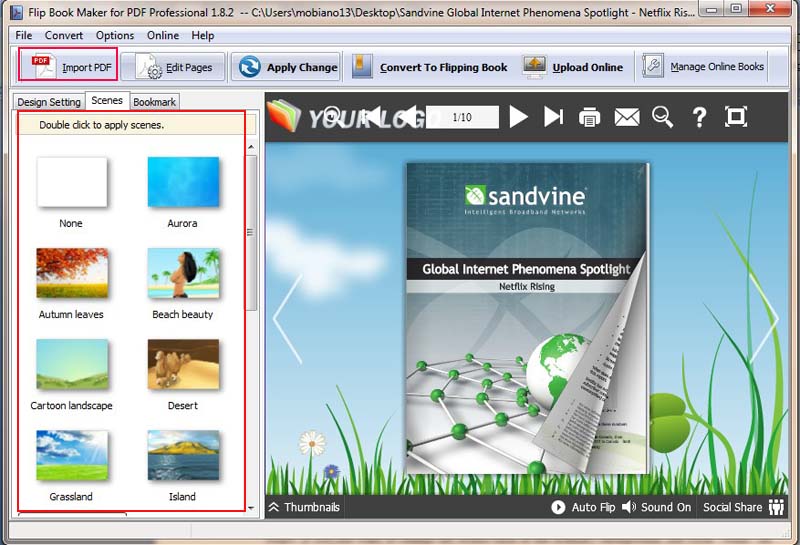Click the page number field 1/10
Image resolution: width=800 pixels, height=545 pixels.
(462, 117)
